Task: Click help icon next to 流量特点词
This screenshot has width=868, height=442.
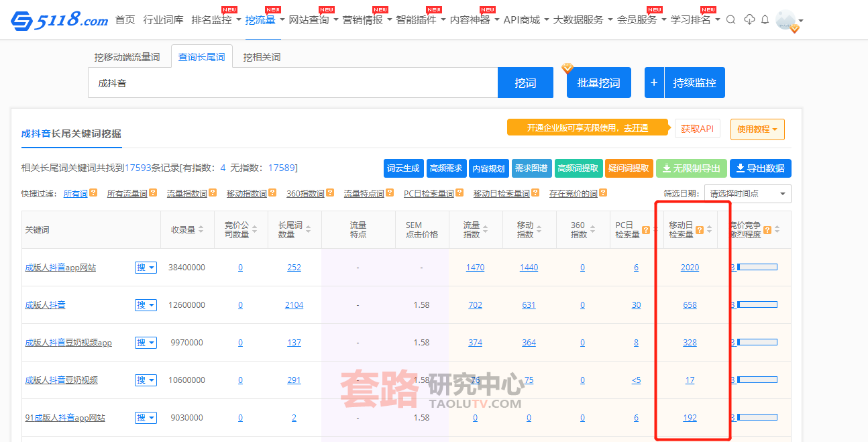Action: coord(390,193)
